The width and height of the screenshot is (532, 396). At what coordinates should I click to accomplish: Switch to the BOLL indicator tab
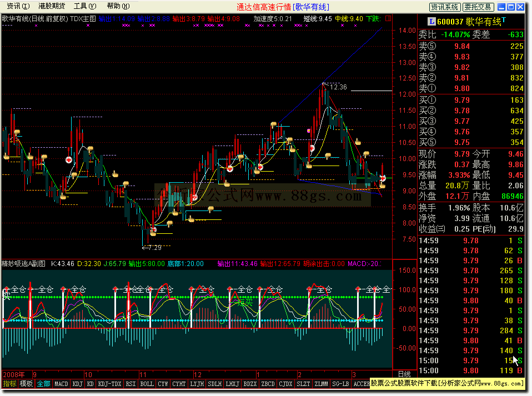[147, 384]
